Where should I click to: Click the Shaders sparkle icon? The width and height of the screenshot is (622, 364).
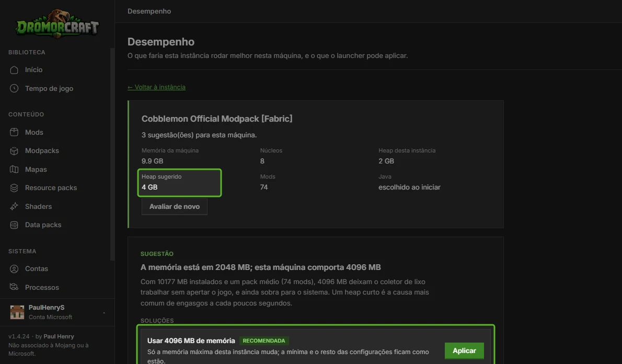point(14,206)
